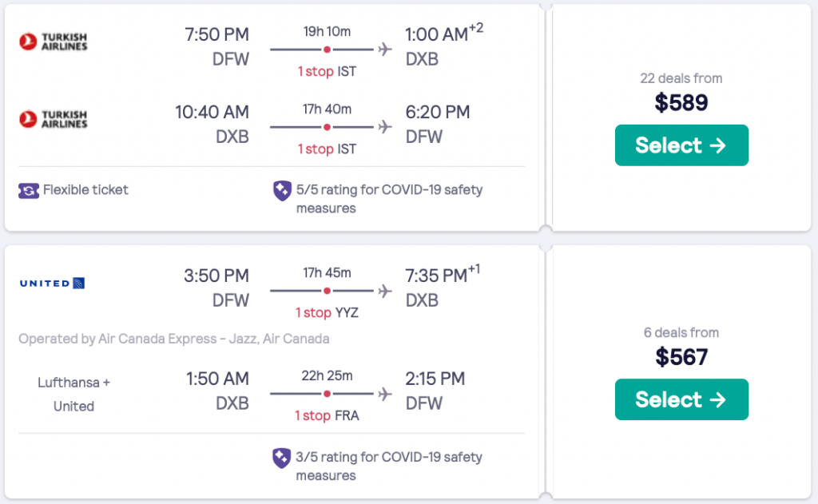Viewport: 818px width, 504px height.
Task: Click the Flexible ticket icon
Action: point(29,190)
